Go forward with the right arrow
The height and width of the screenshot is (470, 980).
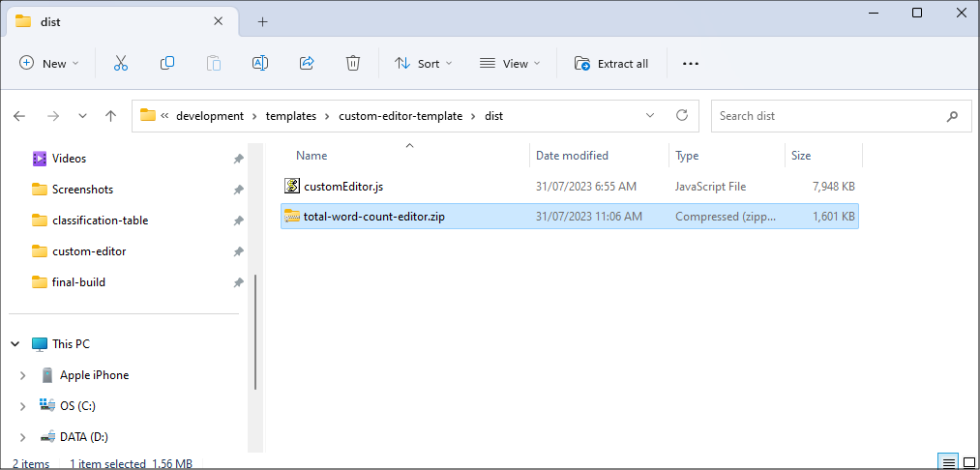(52, 116)
